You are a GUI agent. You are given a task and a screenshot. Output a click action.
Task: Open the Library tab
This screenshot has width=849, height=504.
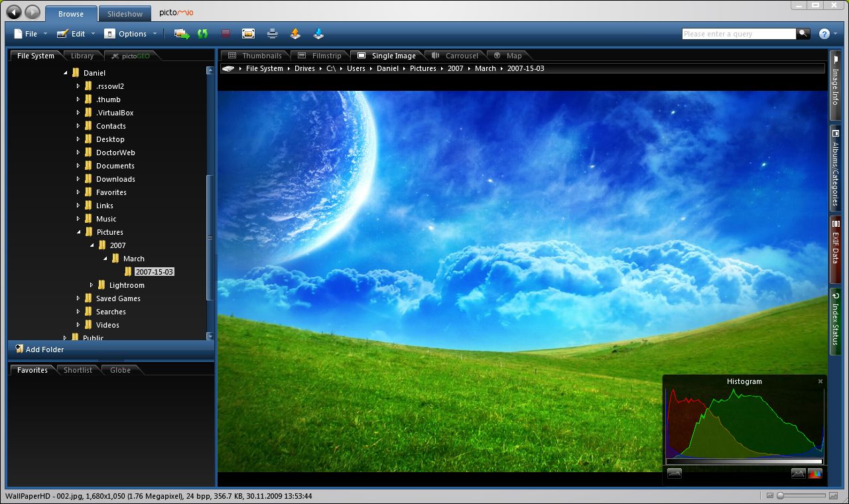click(82, 56)
